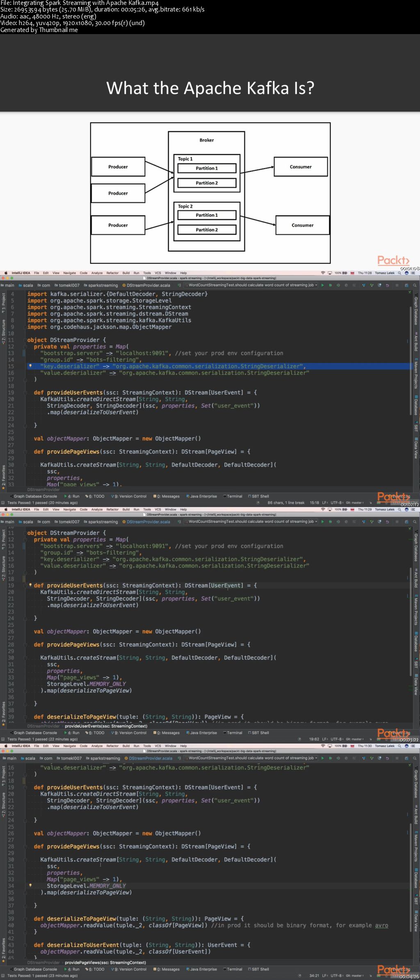Collapse provideUserEvents fold marker in 11:28 frame

click(x=25, y=392)
